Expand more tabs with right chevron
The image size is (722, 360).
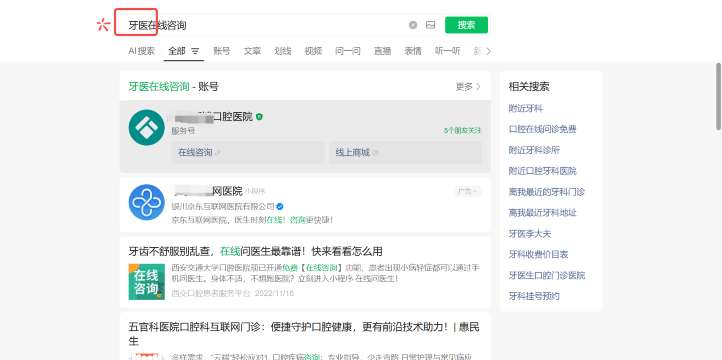click(x=489, y=51)
